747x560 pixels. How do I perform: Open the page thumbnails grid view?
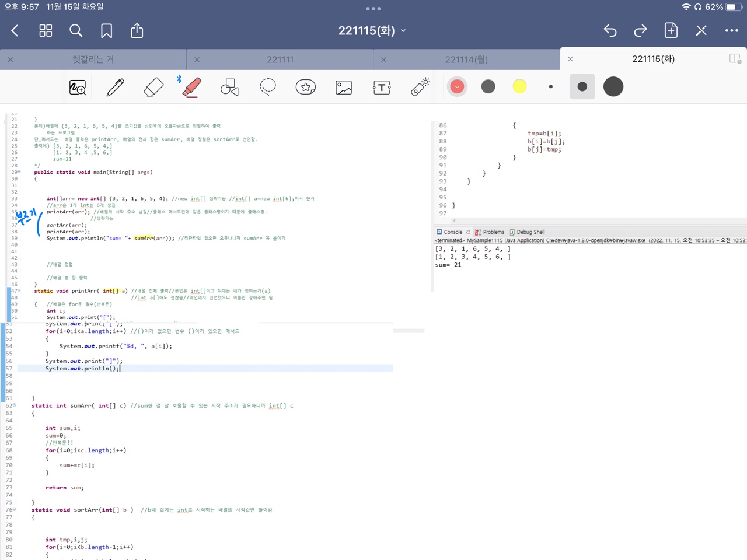point(46,31)
